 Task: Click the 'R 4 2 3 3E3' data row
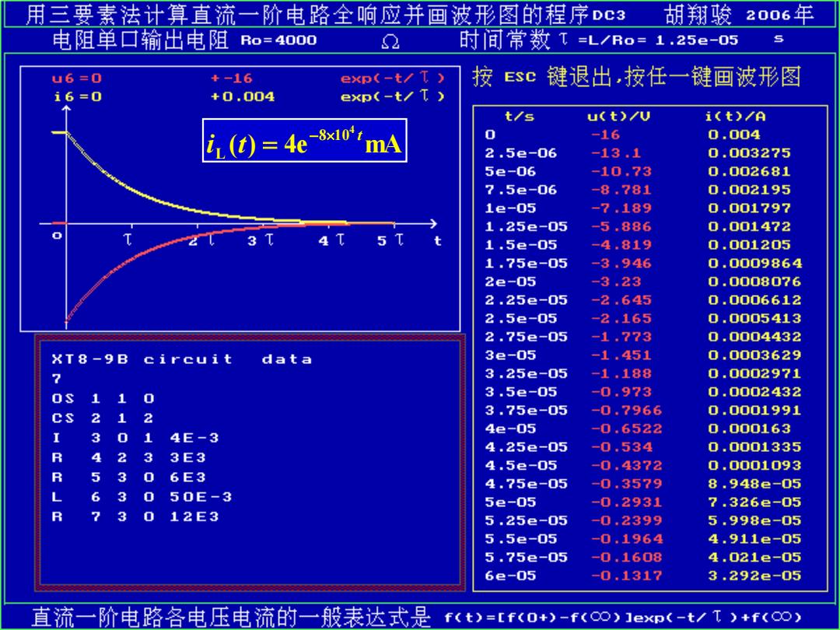point(129,458)
